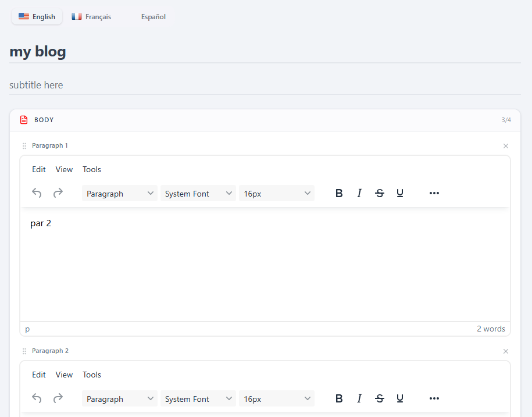The image size is (532, 417).
Task: Open System Font dropdown in Paragraph 2
Action: tap(198, 398)
